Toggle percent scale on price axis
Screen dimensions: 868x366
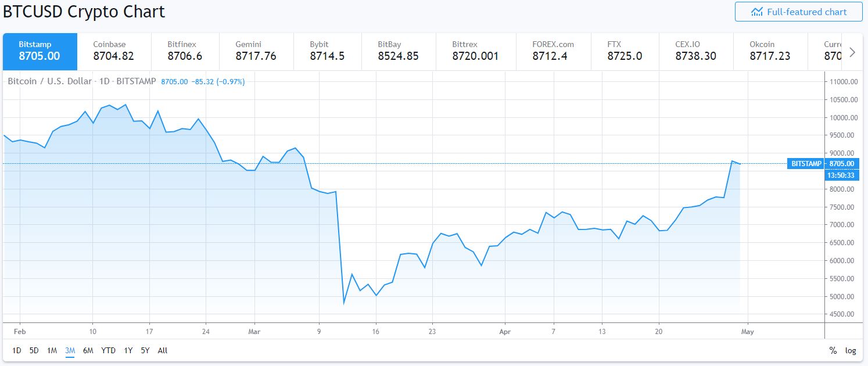pos(833,350)
